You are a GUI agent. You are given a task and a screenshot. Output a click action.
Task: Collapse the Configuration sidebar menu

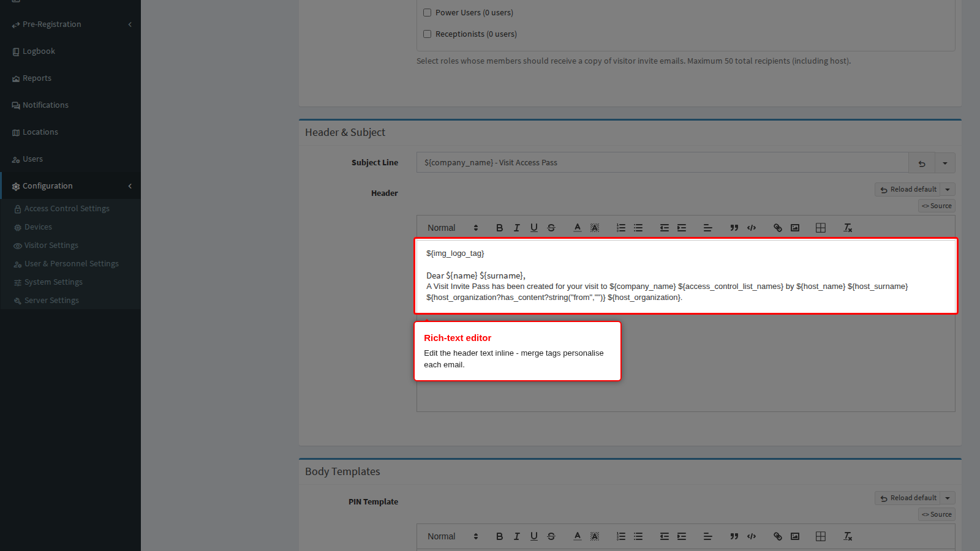tap(70, 186)
